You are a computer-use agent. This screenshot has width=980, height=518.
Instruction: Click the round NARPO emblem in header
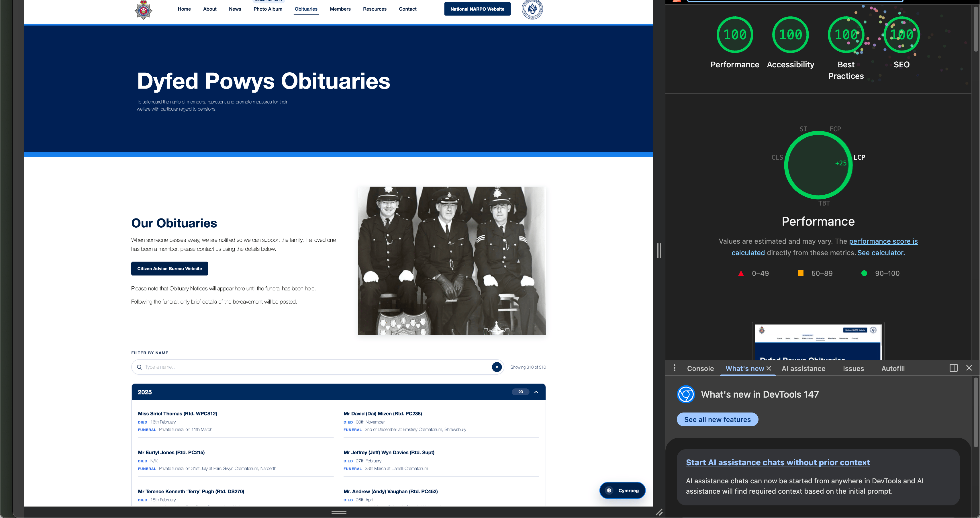coord(532,9)
